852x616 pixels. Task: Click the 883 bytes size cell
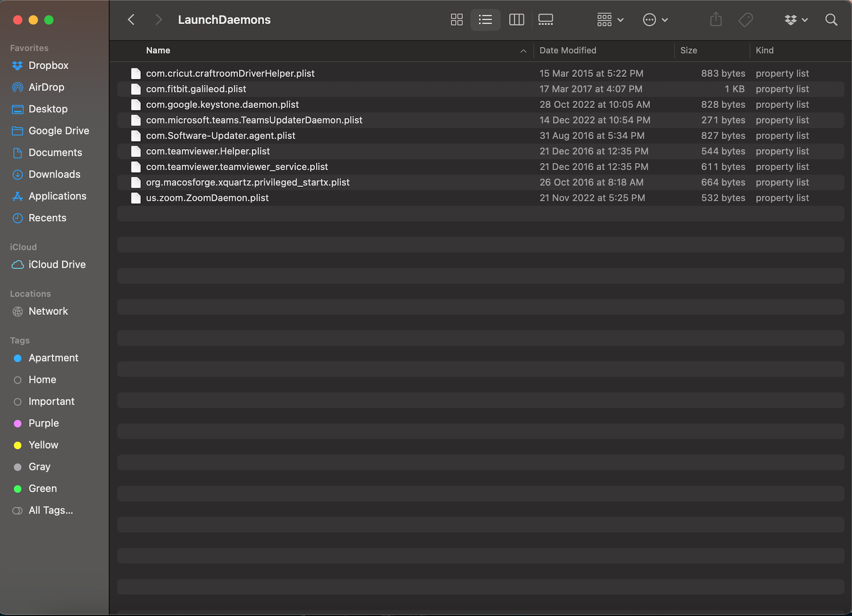[x=723, y=74]
